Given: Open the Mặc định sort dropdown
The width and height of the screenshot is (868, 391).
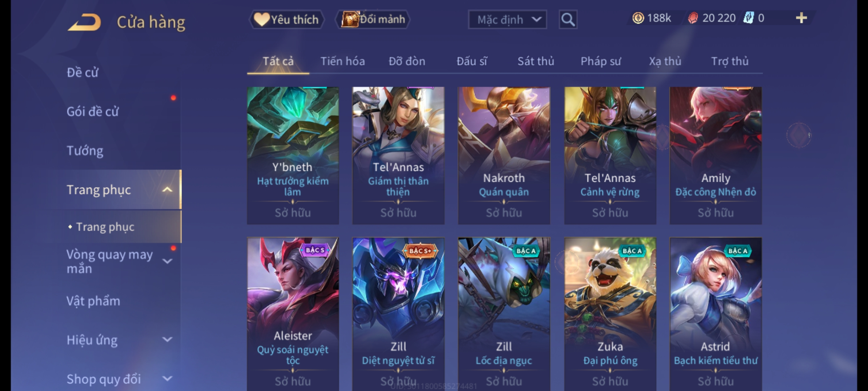Looking at the screenshot, I should tap(507, 20).
